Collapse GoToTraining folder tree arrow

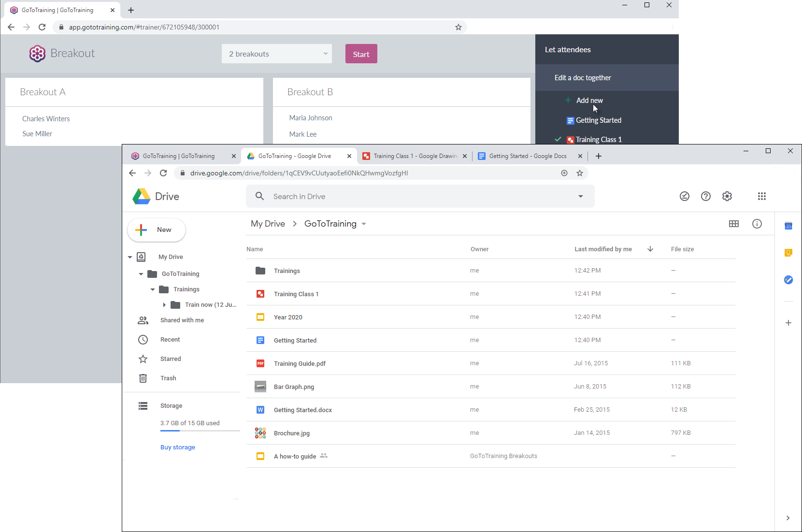pos(141,274)
